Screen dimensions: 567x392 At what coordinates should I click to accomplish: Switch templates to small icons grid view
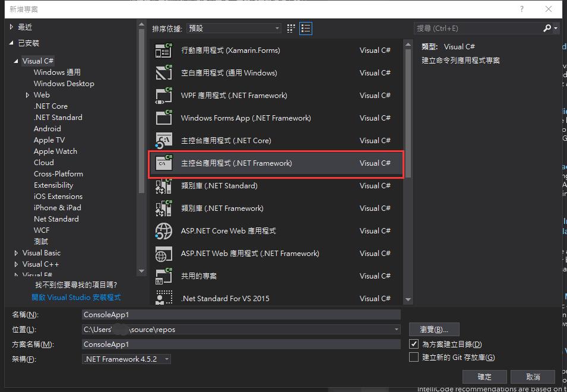(x=291, y=29)
